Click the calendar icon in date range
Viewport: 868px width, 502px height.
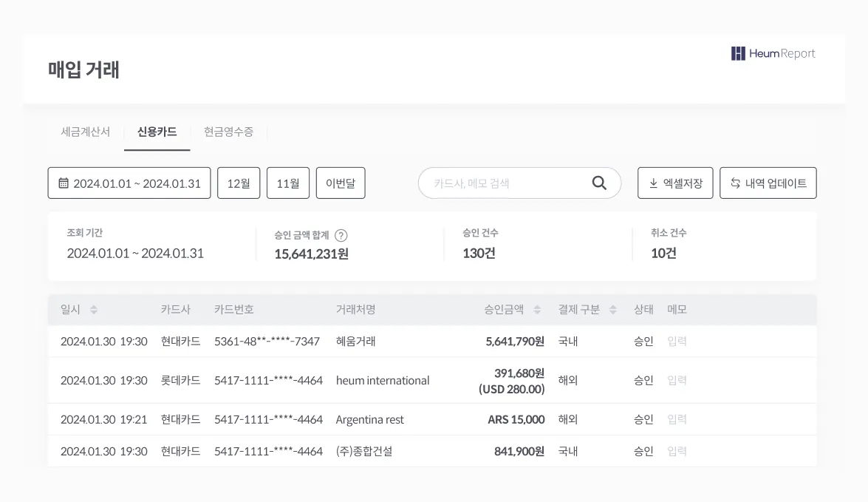coord(64,183)
